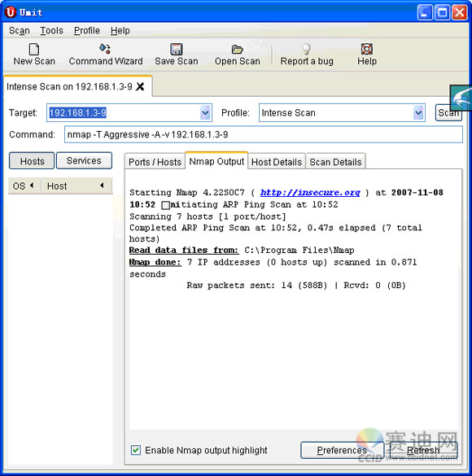Minimize the Umit window
The width and height of the screenshot is (472, 476).
coord(425,12)
